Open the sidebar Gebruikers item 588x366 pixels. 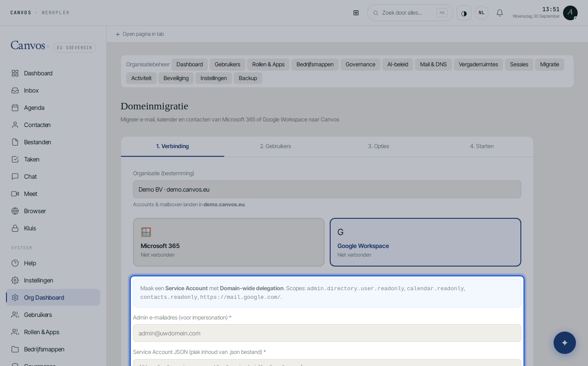[x=53, y=315]
